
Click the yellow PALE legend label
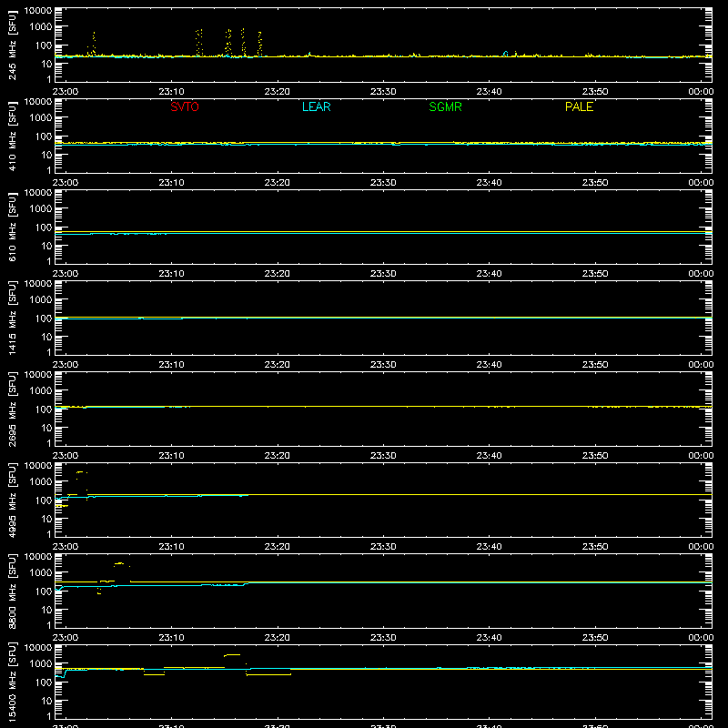click(579, 106)
